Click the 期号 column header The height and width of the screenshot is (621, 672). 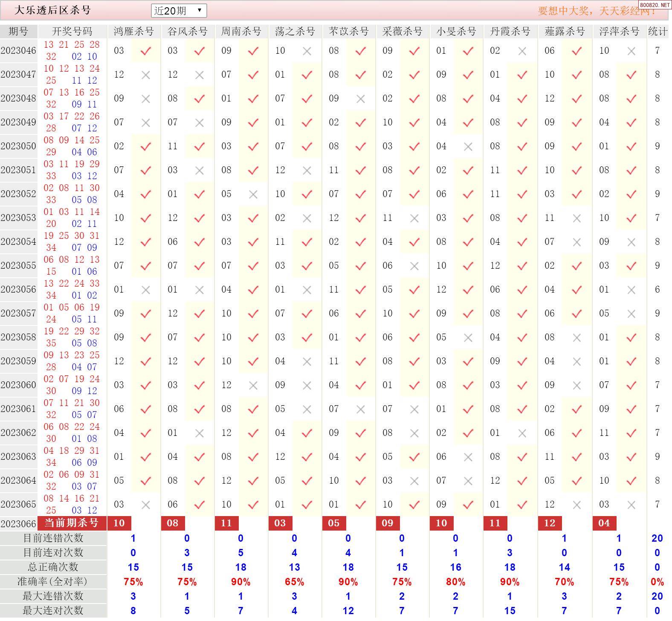coord(18,31)
